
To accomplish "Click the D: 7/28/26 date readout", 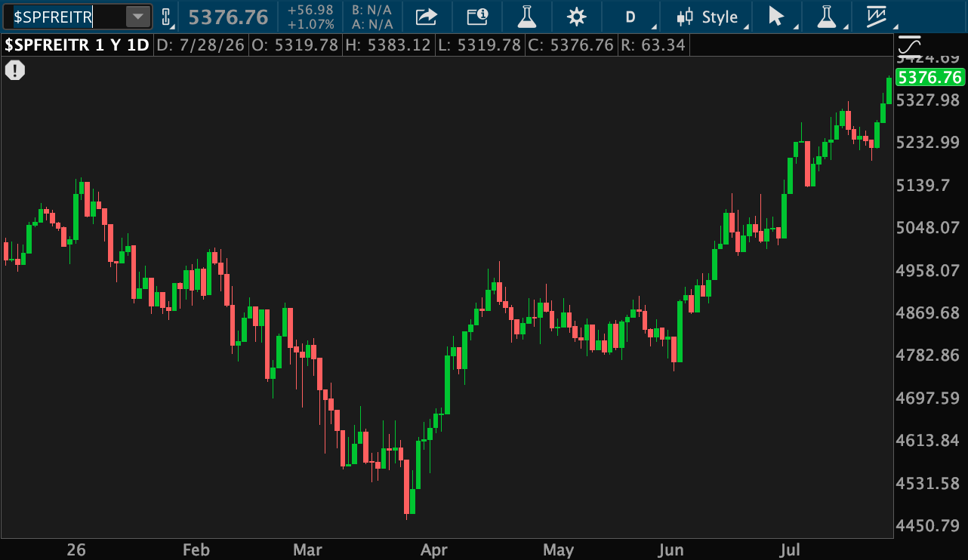I will pos(201,45).
